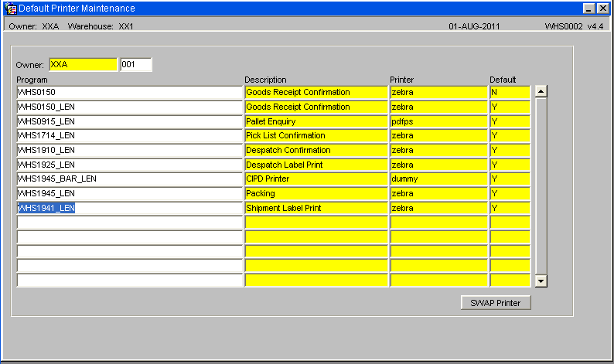The image size is (614, 364).
Task: Click the Goods Receipt Confirmation cell for WHS0150
Action: (316, 93)
